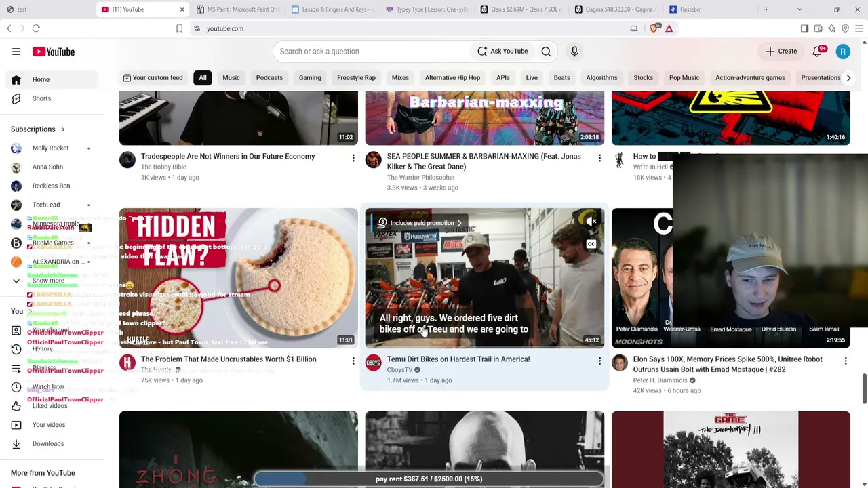This screenshot has height=488, width=868.
Task: Open options for SEA PEOPLE SUMMER video
Action: [x=599, y=158]
